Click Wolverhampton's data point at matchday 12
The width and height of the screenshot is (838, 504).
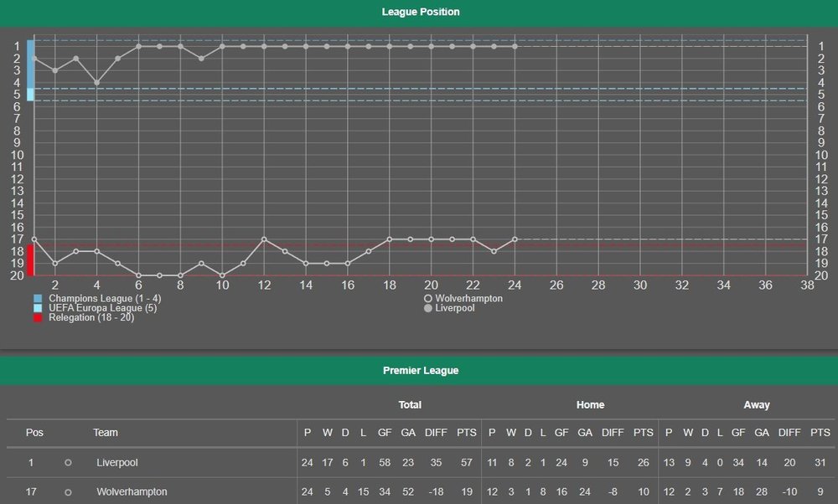[264, 239]
